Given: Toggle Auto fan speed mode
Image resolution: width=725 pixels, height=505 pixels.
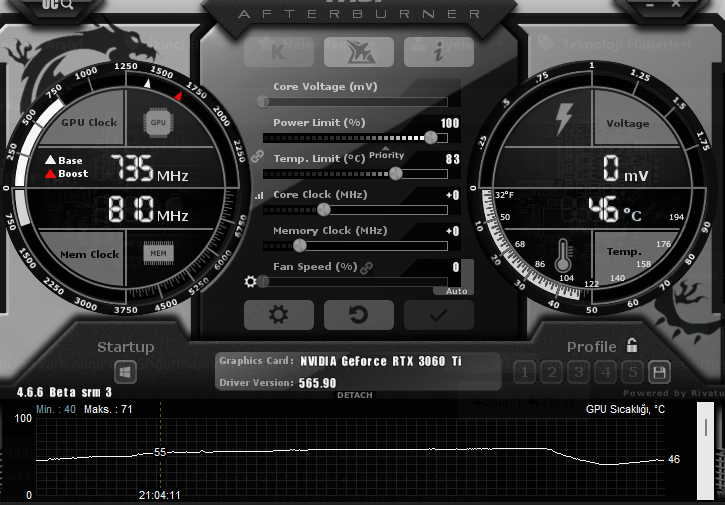Looking at the screenshot, I should click(456, 291).
